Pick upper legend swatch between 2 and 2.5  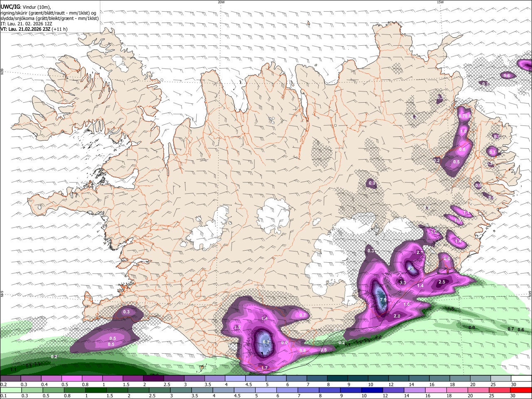point(153,379)
